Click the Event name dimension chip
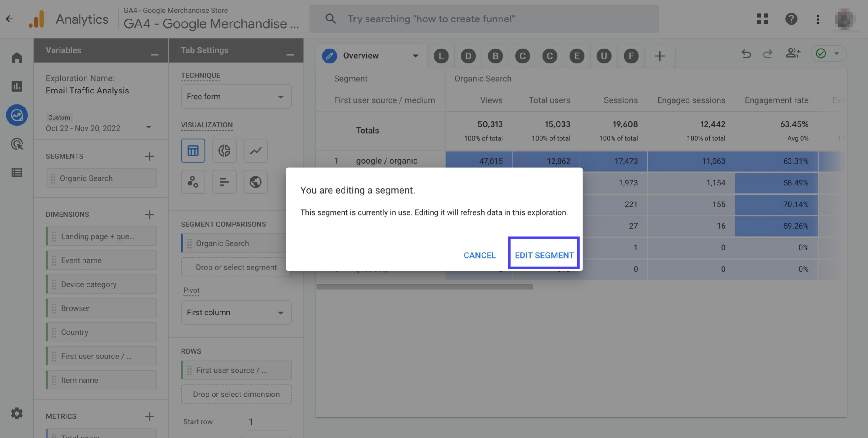 tap(101, 260)
